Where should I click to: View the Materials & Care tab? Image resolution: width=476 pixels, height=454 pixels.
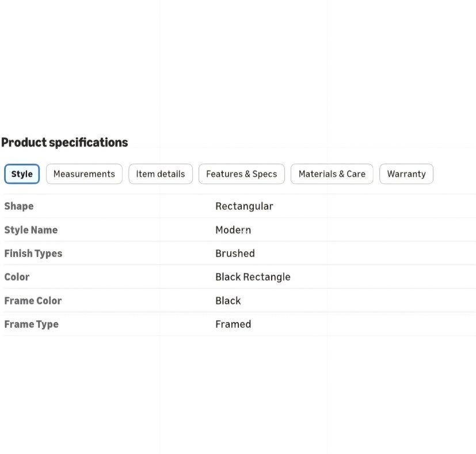tap(332, 174)
